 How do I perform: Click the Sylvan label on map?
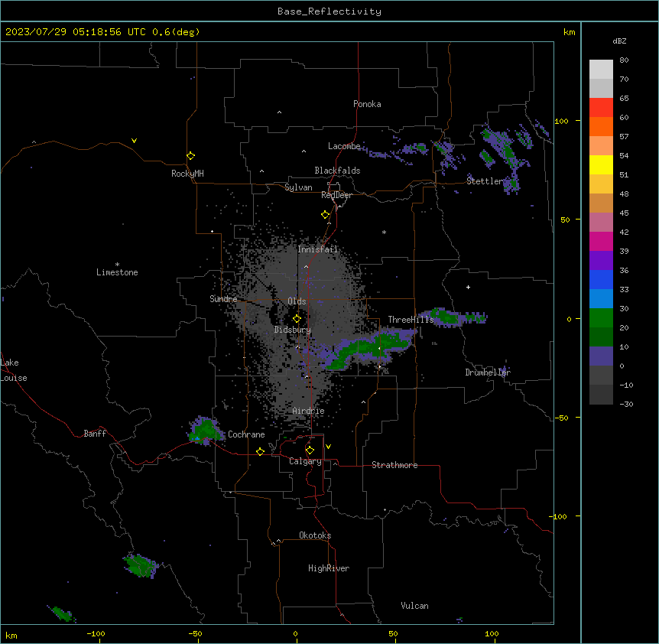[298, 187]
